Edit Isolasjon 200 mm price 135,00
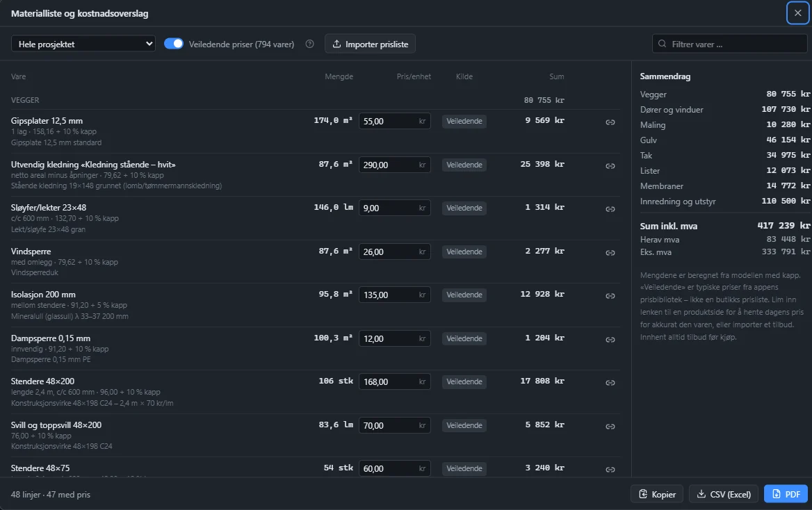This screenshot has width=812, height=510. 395,295
